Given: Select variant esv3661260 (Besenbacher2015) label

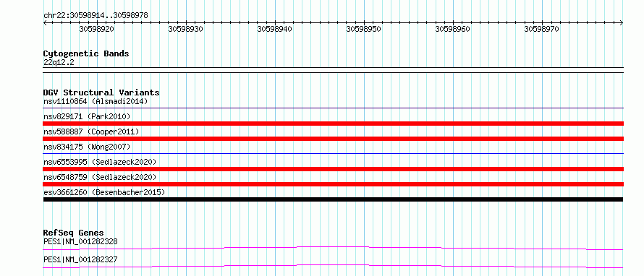Looking at the screenshot, I should [104, 192].
